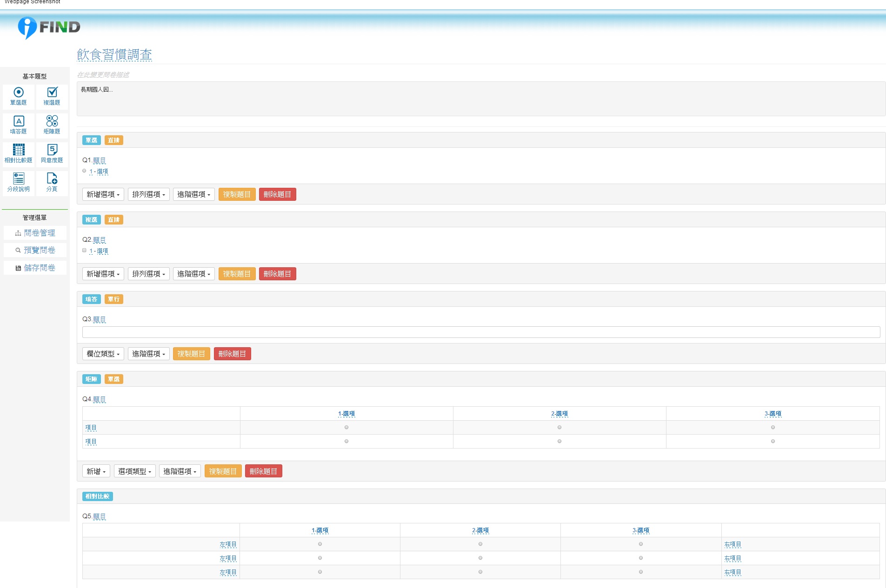Select Q4 first row radio under 1-選項
886x588 pixels.
pos(346,427)
